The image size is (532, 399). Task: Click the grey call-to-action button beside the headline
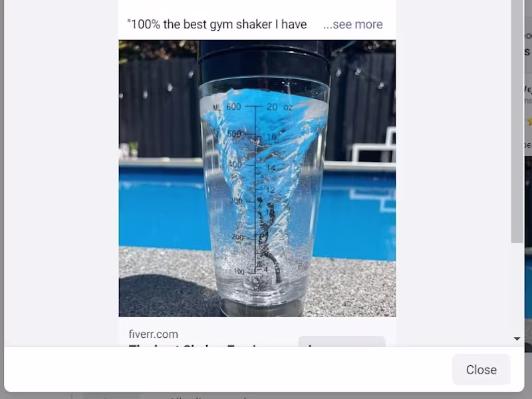[342, 342]
